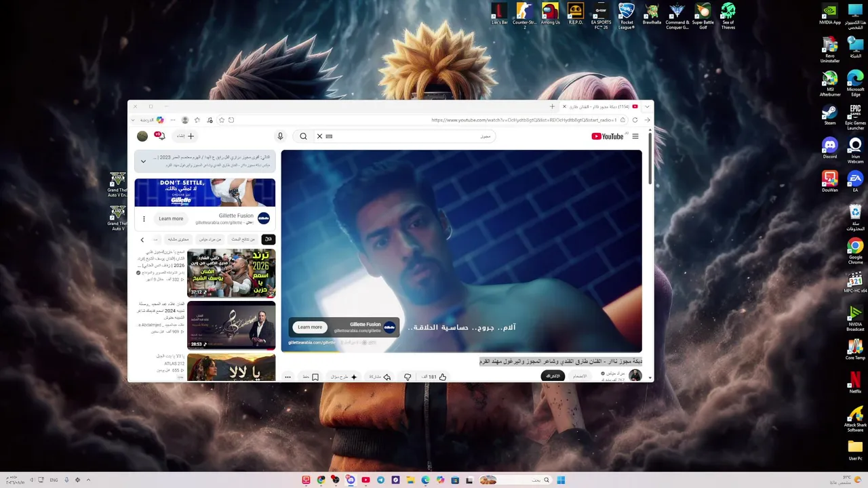
Task: Reload the page in the browser
Action: click(635, 120)
